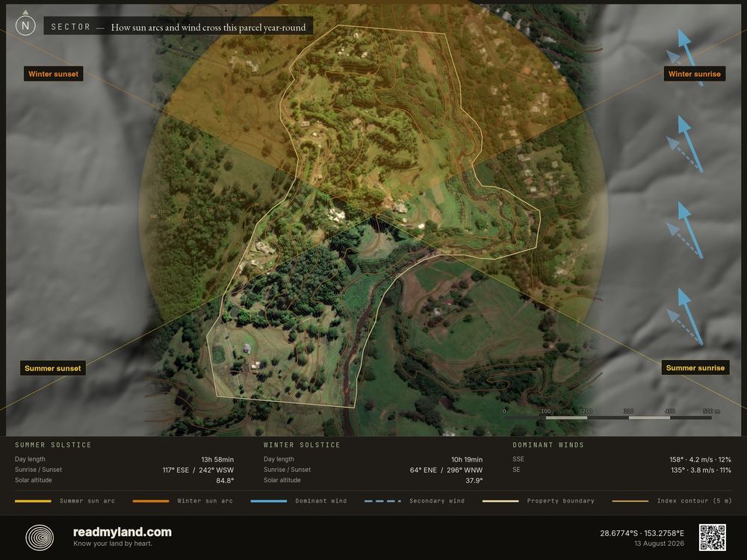Click the Secondary wind dashed legend line

coord(382,501)
